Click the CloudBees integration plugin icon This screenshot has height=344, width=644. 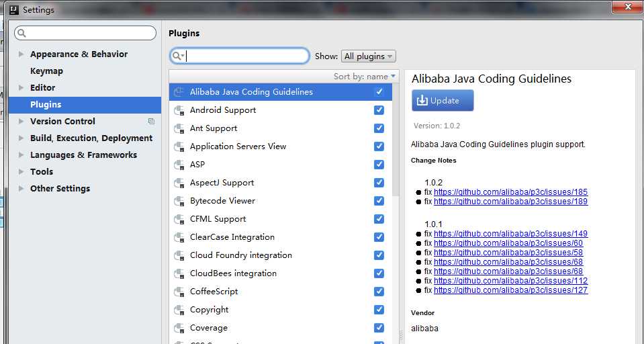[179, 273]
